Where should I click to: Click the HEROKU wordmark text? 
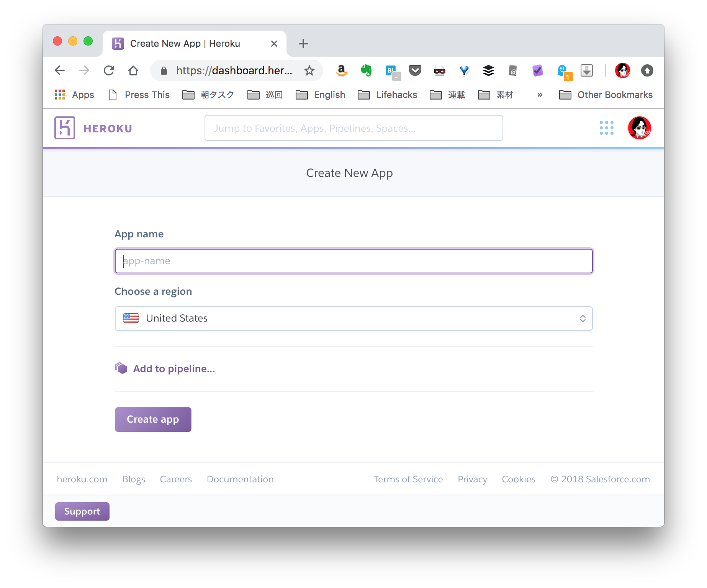click(x=108, y=129)
